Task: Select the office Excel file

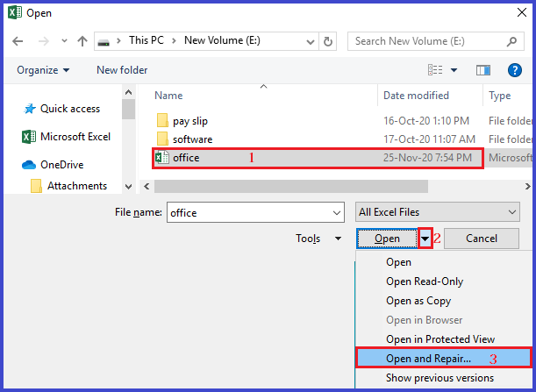Action: pyautogui.click(x=318, y=158)
